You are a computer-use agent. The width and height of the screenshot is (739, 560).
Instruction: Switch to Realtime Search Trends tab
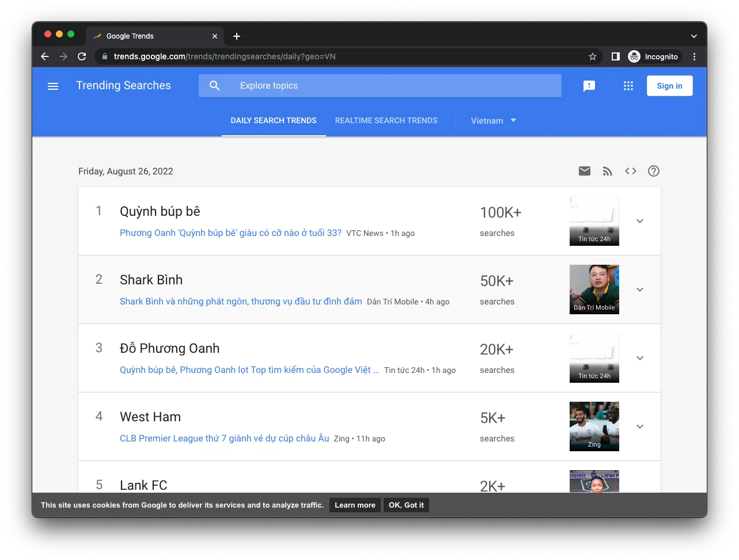(x=386, y=121)
